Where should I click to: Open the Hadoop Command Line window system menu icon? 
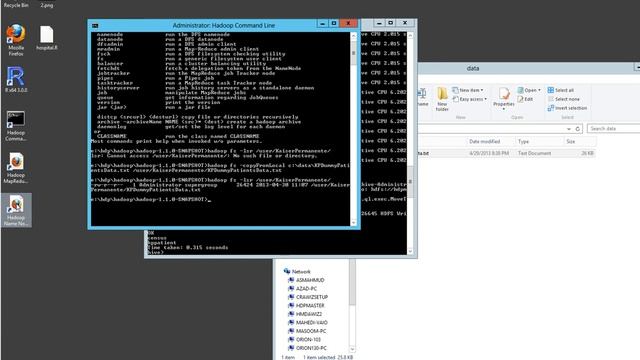click(x=95, y=26)
